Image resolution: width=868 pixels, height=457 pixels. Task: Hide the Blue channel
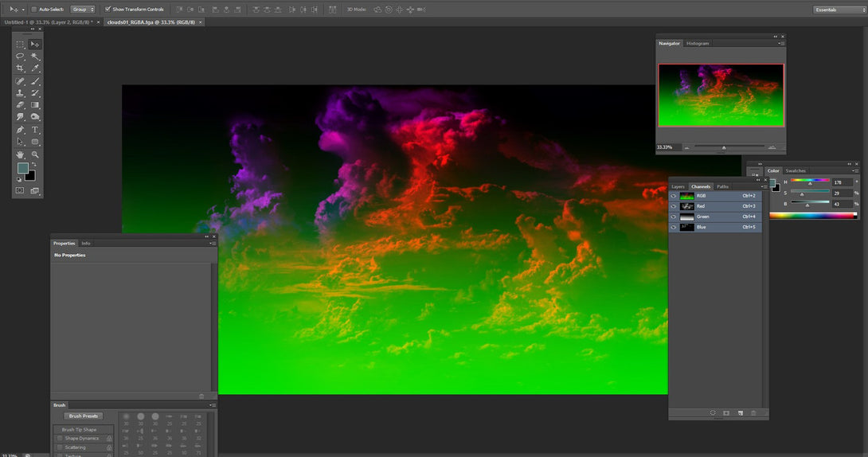(x=674, y=228)
